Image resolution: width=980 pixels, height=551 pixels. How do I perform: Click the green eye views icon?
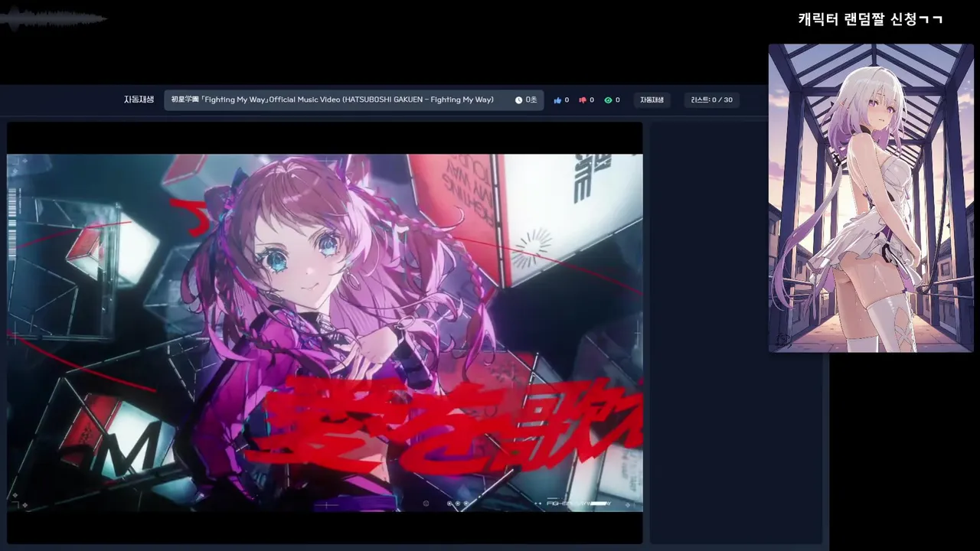tap(608, 100)
